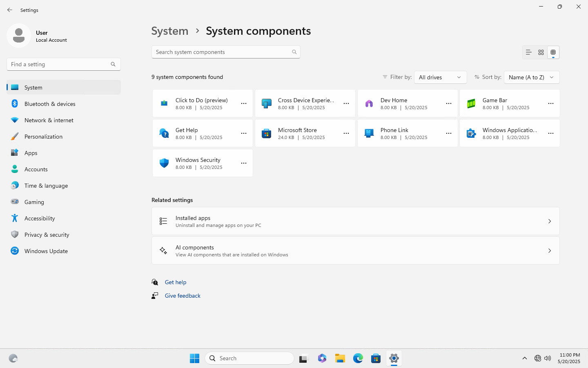588x368 pixels.
Task: Click the 'Related settings' heading
Action: click(172, 200)
